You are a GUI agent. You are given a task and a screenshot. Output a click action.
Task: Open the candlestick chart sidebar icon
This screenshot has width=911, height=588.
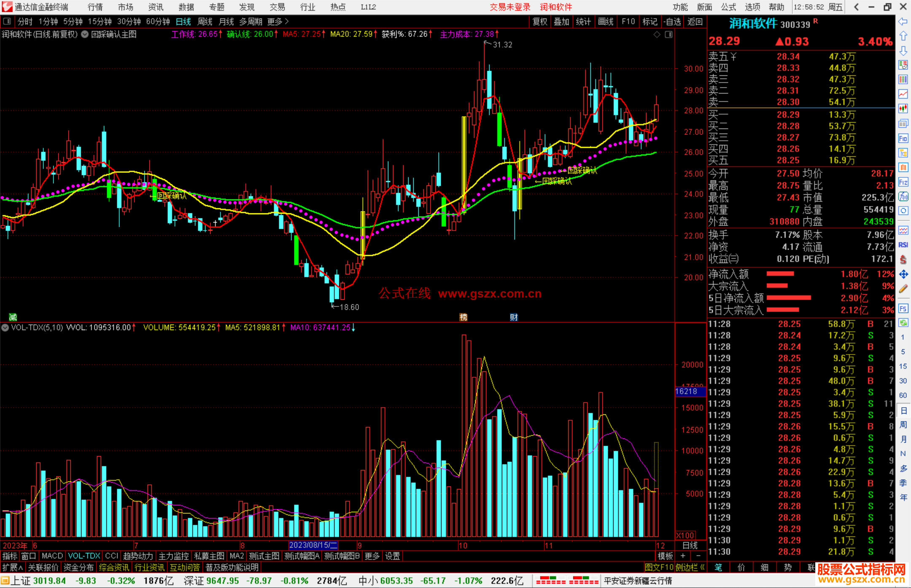pyautogui.click(x=903, y=109)
